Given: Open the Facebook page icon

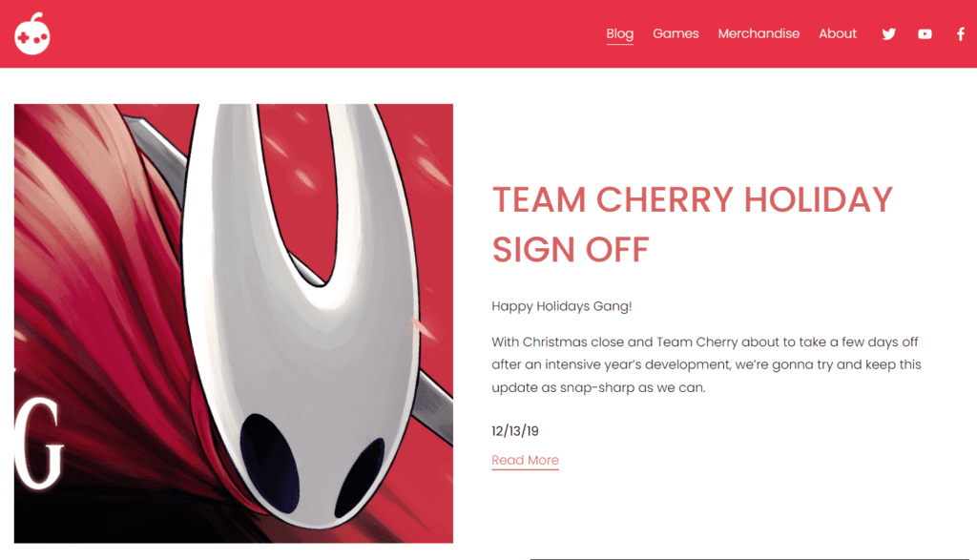Looking at the screenshot, I should 961,33.
